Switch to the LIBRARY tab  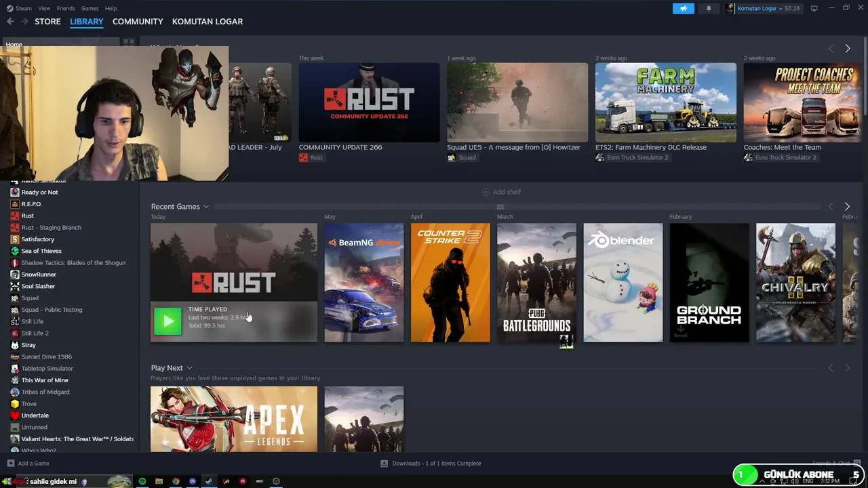(87, 22)
